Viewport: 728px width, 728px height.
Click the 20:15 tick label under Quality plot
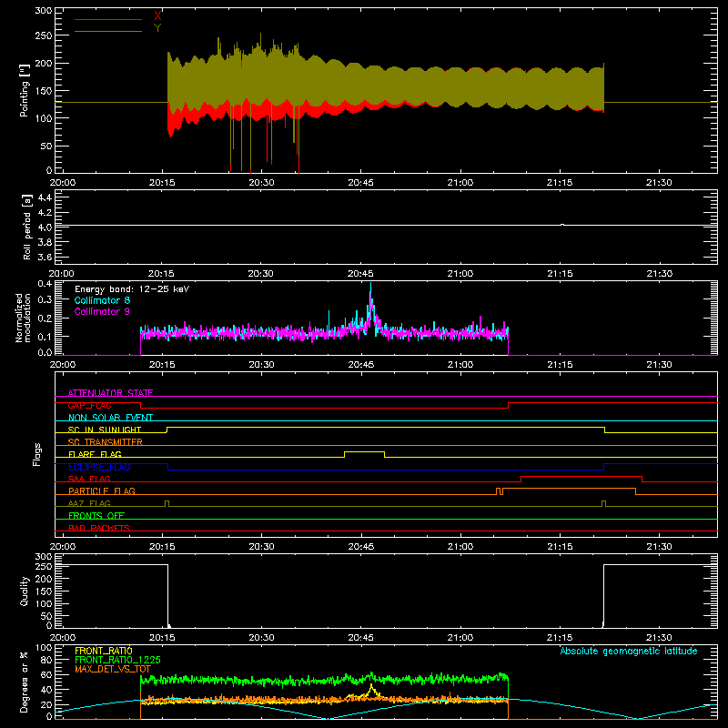[162, 638]
